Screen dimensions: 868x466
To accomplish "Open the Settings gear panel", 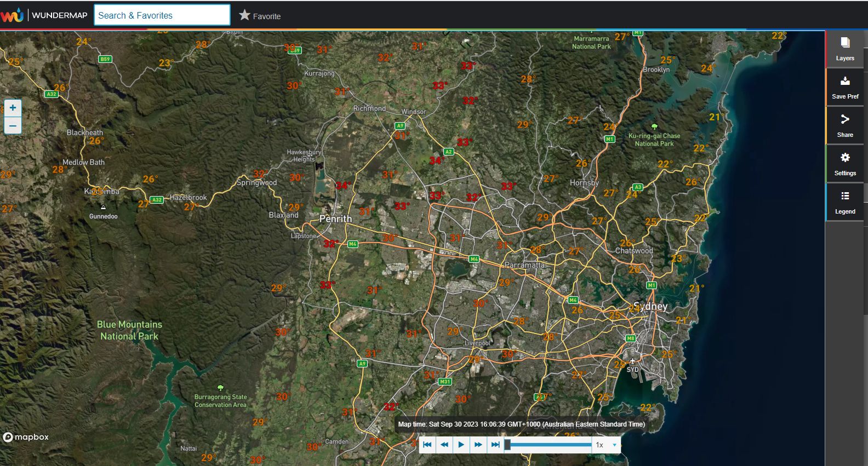I will tap(844, 164).
